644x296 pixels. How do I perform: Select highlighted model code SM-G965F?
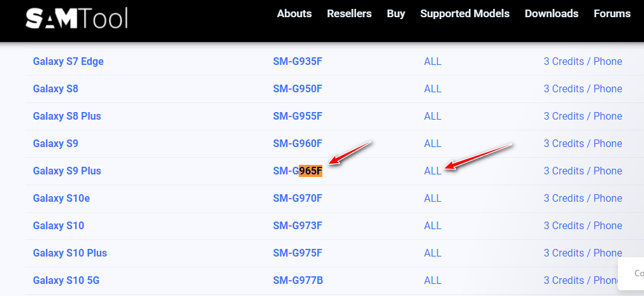[297, 171]
